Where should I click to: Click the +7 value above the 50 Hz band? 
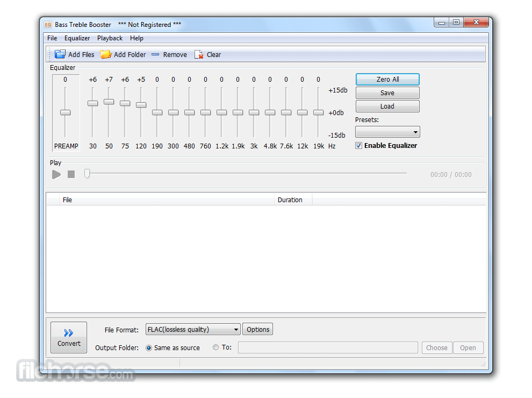pyautogui.click(x=109, y=80)
